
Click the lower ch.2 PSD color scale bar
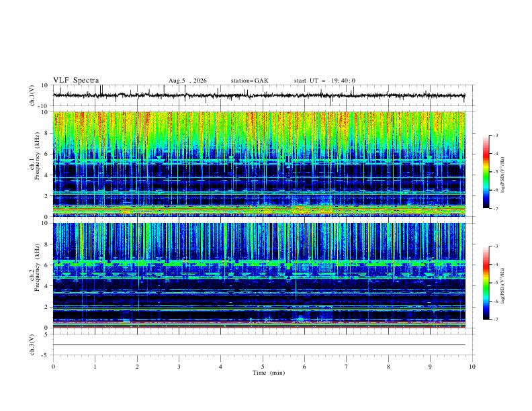[x=486, y=283]
